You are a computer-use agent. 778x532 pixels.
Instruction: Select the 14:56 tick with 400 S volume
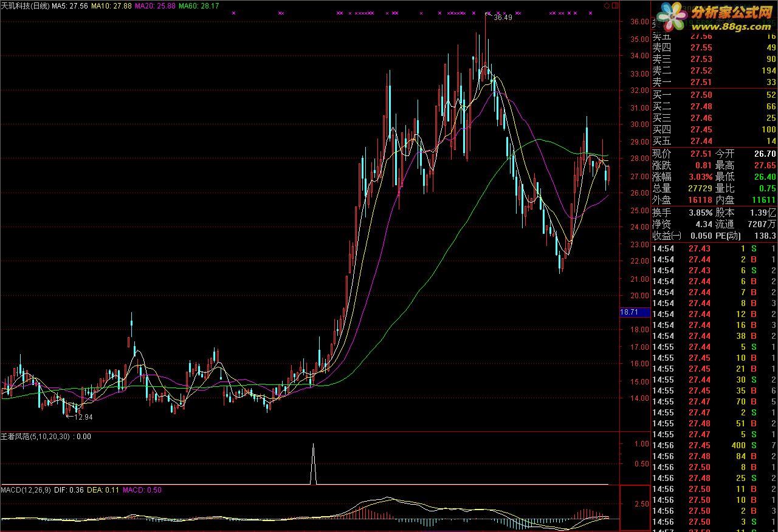[x=714, y=446]
